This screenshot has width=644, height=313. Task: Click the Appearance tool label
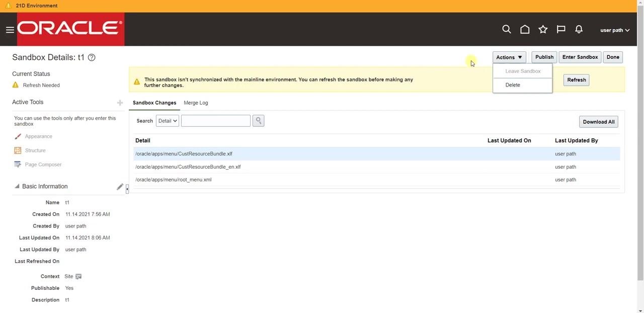[39, 136]
